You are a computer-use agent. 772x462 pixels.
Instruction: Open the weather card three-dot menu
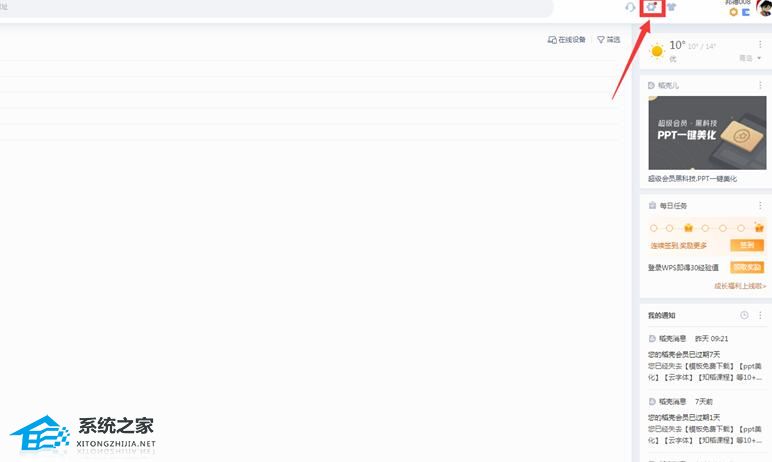tap(760, 44)
